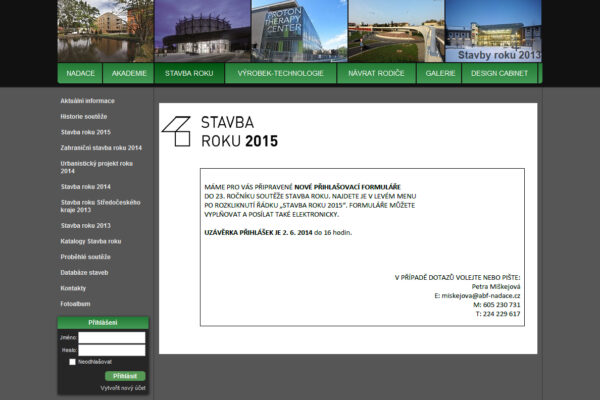Select STAVBA ROKU in navigation bar

(x=189, y=74)
